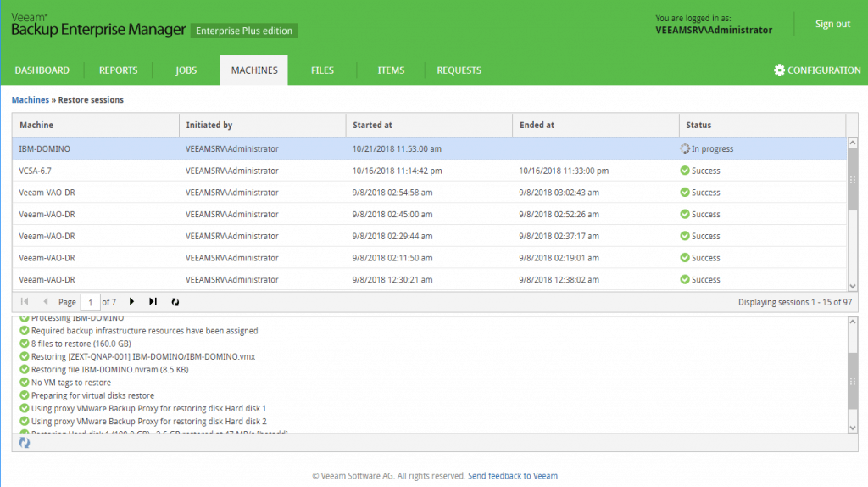
Task: Open the Jobs tab
Action: coord(186,70)
